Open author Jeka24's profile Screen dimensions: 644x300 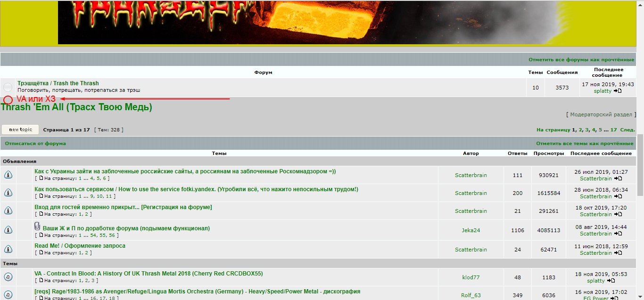pyautogui.click(x=471, y=230)
